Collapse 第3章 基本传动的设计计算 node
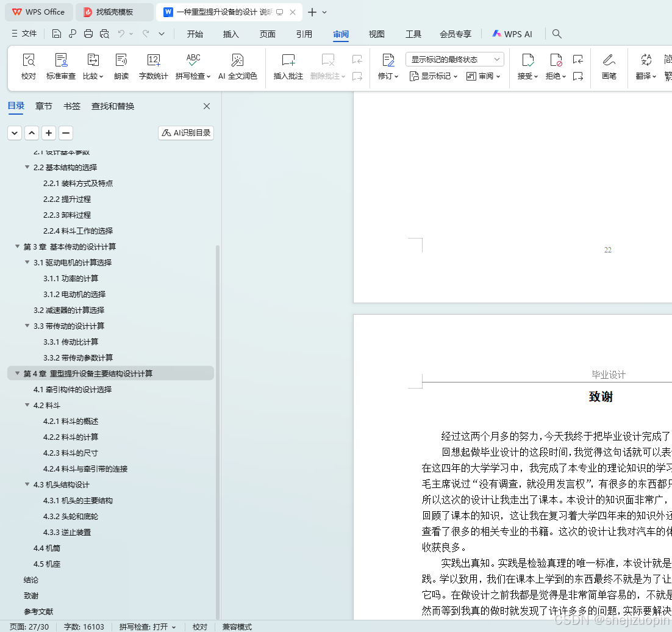Viewport: 672px width, 632px height. pos(17,246)
